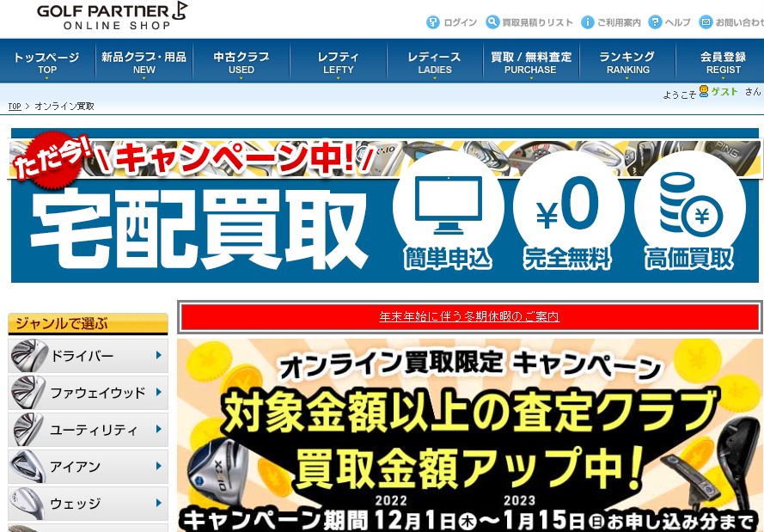Open the ランキング RANKING menu
This screenshot has width=764, height=532.
click(626, 60)
